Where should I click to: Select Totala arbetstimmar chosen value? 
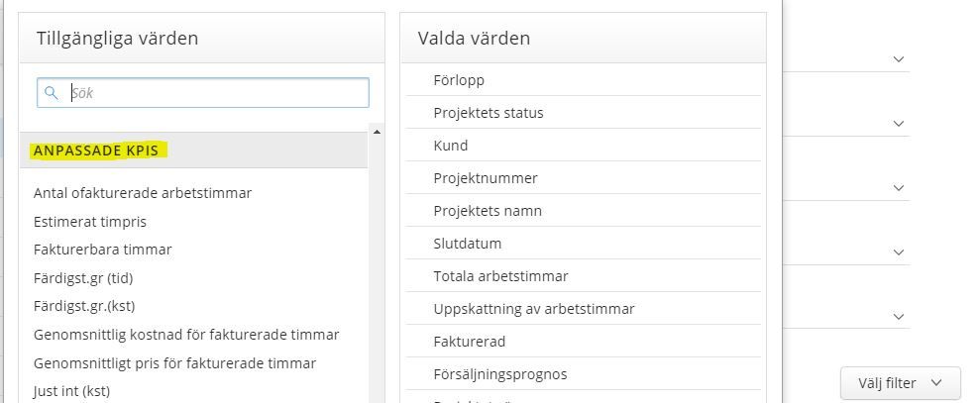tap(500, 276)
